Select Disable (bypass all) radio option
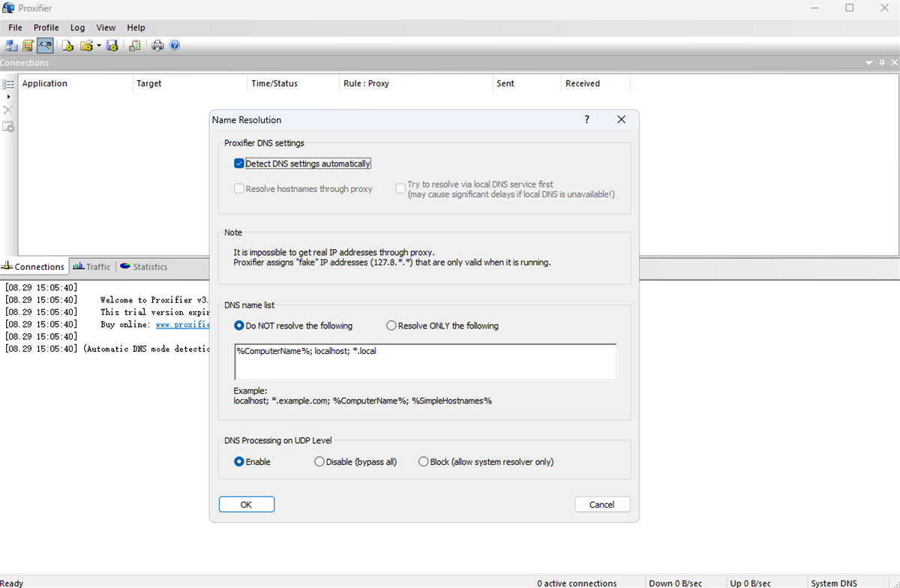 (x=319, y=462)
